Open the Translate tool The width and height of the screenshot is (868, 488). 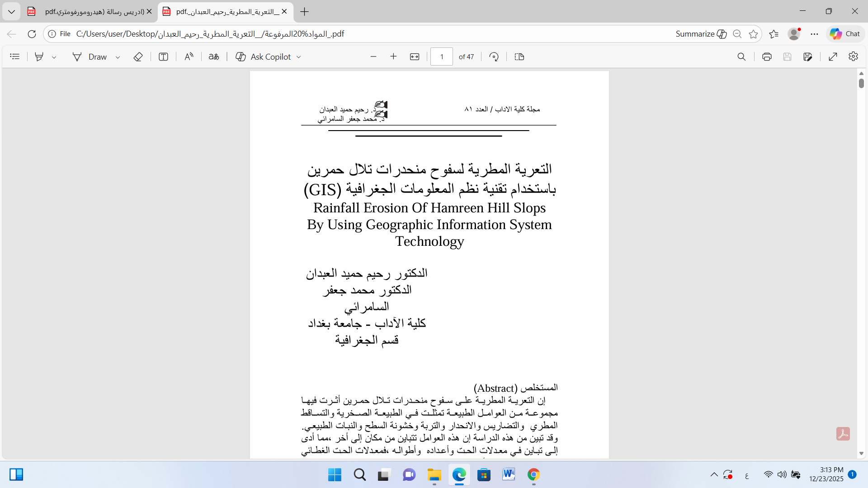click(x=214, y=56)
